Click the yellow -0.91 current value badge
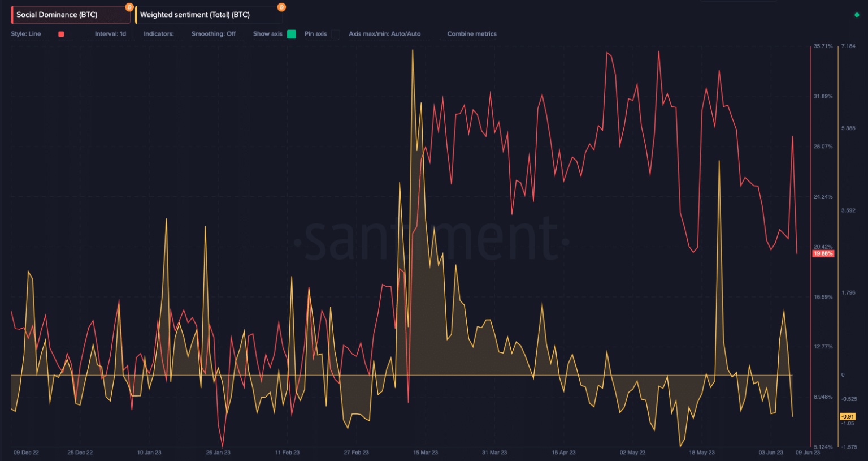Screen dimensions: 868x461 point(848,416)
